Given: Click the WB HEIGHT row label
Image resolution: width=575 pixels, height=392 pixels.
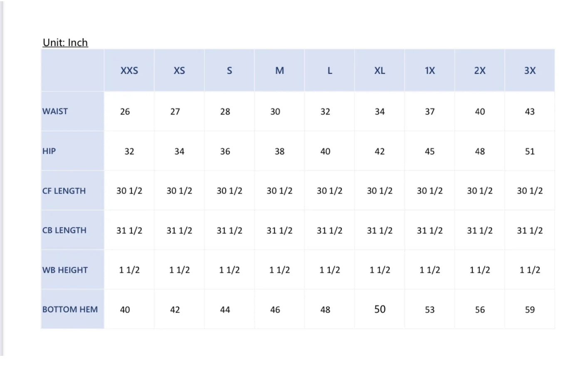Looking at the screenshot, I should tap(65, 270).
